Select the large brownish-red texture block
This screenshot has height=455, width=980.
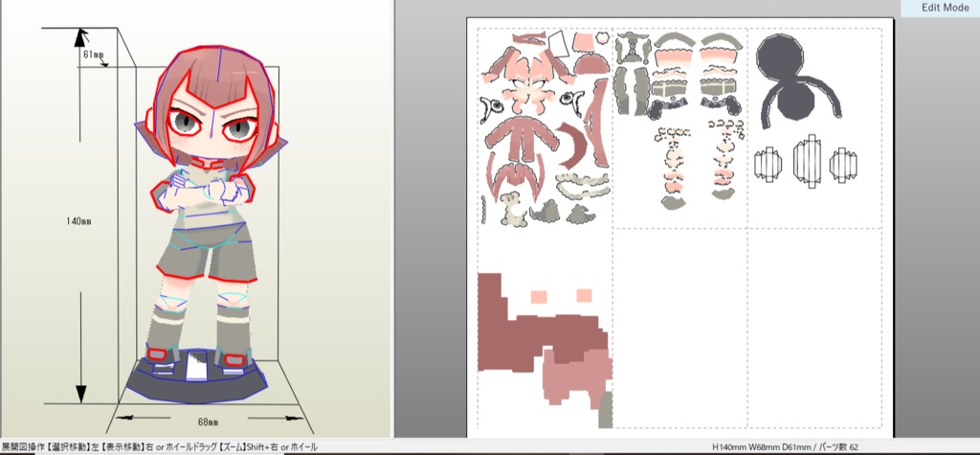click(543, 338)
